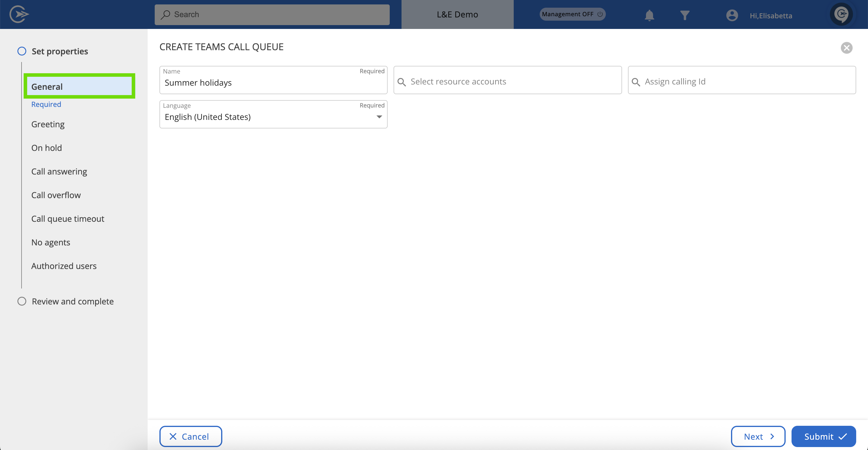Click into the top Search field
Viewport: 868px width, 450px height.
[272, 14]
